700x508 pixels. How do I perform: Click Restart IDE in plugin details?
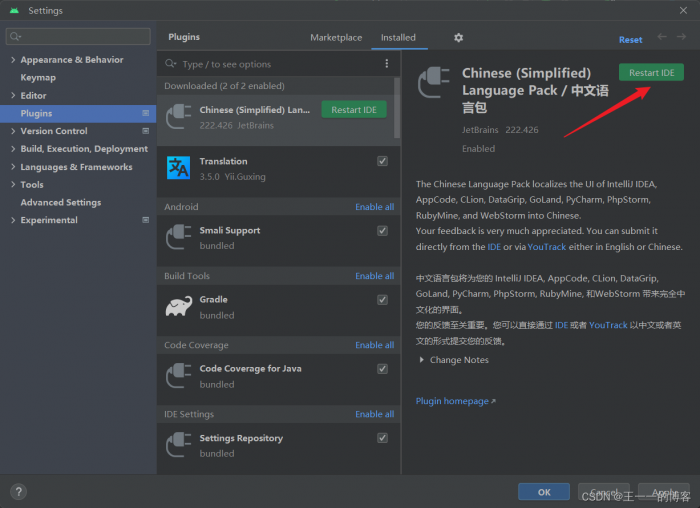click(x=651, y=73)
